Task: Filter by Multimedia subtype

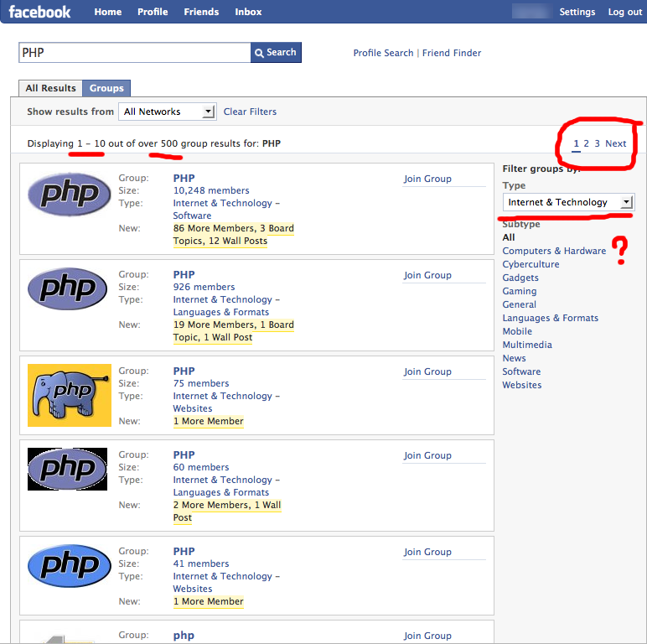Action: pos(527,345)
